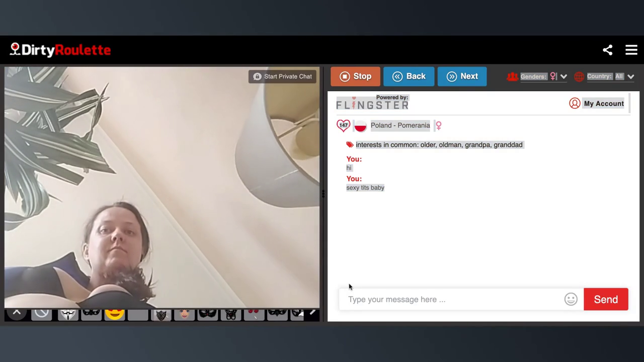Click the Poland flag icon
Image resolution: width=644 pixels, height=362 pixels.
[360, 126]
